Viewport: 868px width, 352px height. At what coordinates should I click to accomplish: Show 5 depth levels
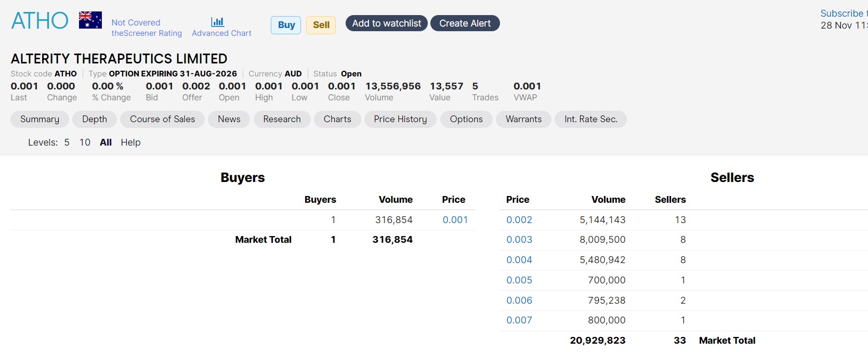[x=67, y=142]
